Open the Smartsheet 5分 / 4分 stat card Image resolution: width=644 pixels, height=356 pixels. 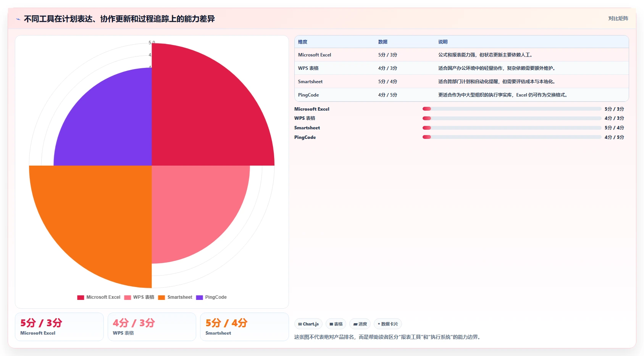coord(244,327)
